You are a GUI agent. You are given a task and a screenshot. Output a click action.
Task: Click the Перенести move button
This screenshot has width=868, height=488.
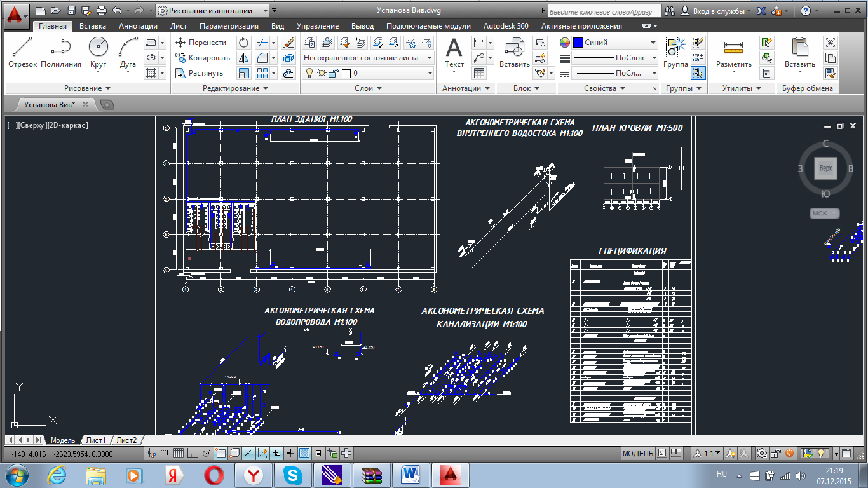pyautogui.click(x=200, y=43)
